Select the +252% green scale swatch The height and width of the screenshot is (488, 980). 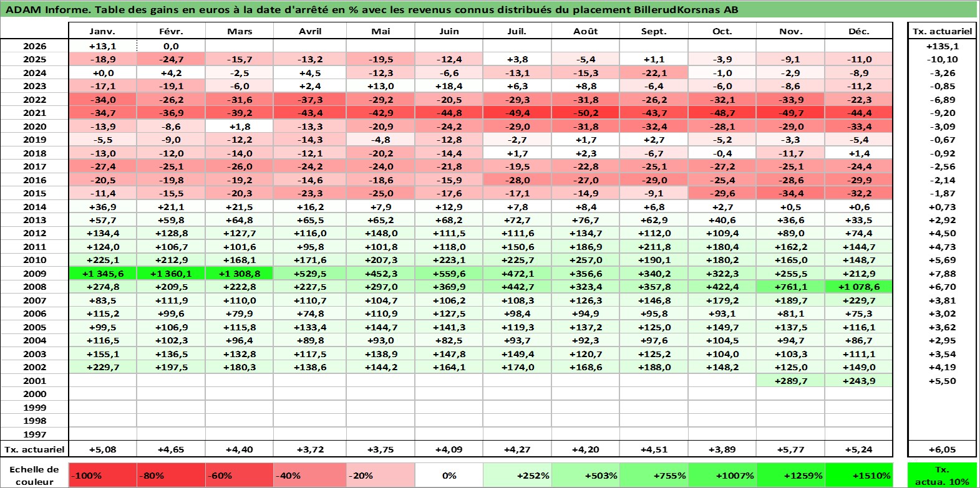pyautogui.click(x=517, y=476)
